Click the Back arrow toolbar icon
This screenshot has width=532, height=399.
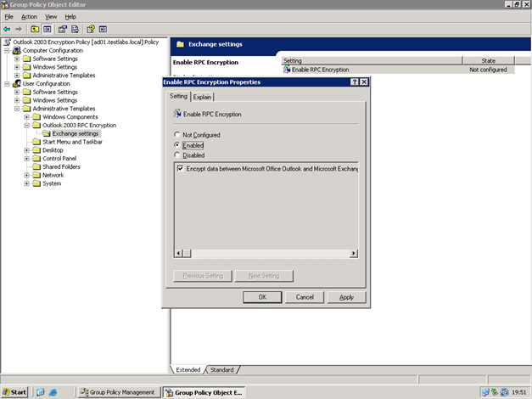point(7,29)
